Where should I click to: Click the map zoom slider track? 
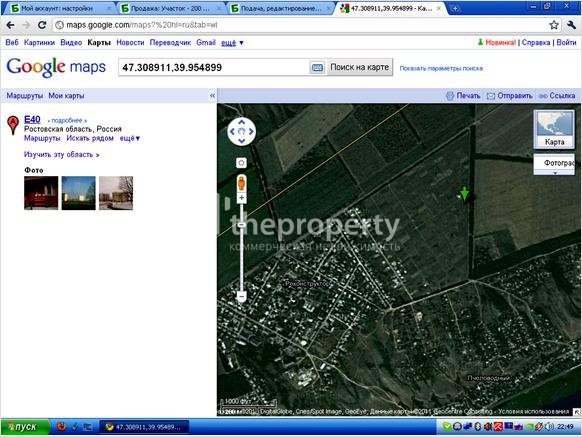(241, 247)
